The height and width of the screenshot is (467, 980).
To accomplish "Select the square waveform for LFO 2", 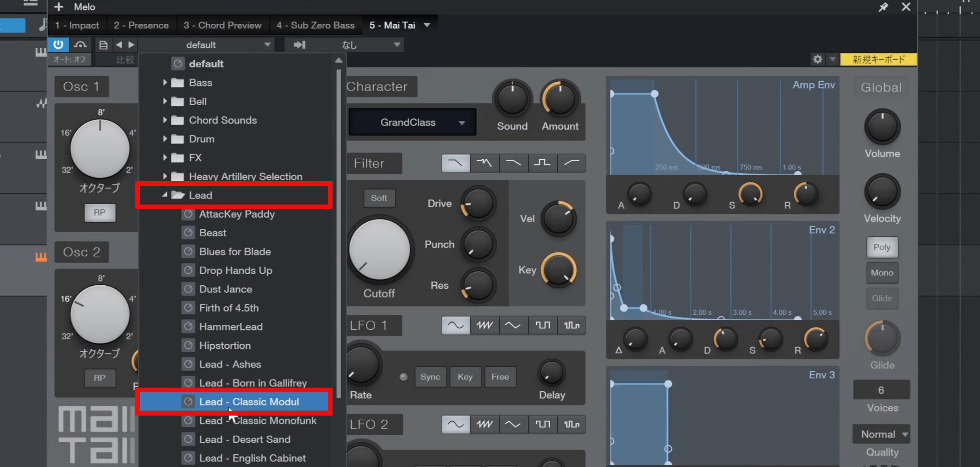I will pyautogui.click(x=542, y=424).
